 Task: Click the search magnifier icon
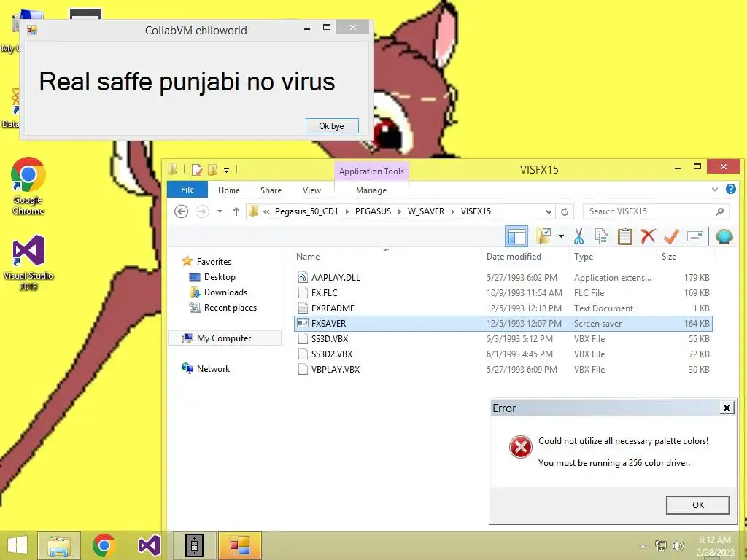click(719, 211)
